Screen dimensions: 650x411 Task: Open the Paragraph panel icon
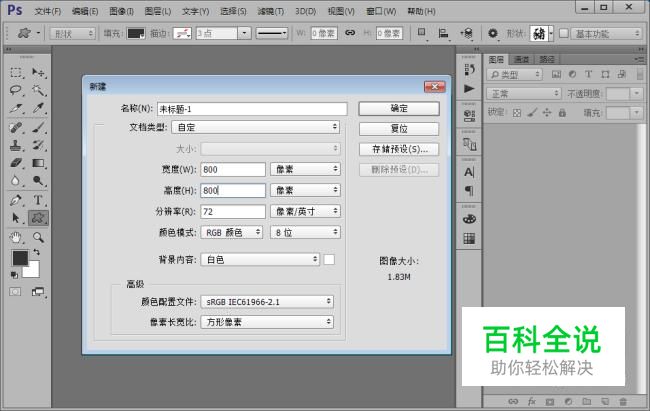click(x=469, y=190)
